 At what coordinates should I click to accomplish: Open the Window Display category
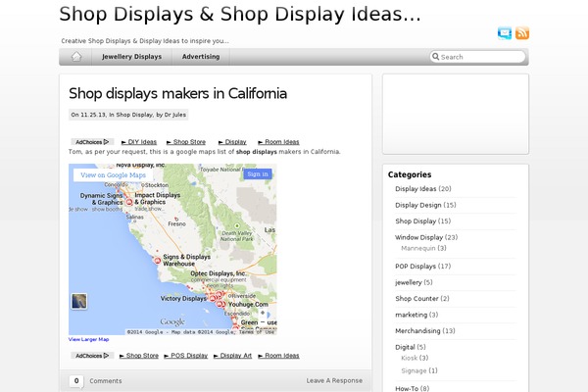pos(418,237)
